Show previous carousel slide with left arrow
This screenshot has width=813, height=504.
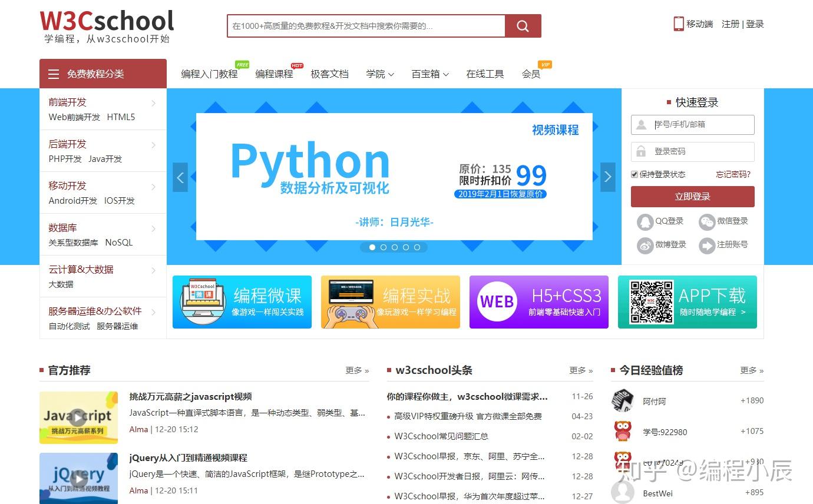coord(180,177)
